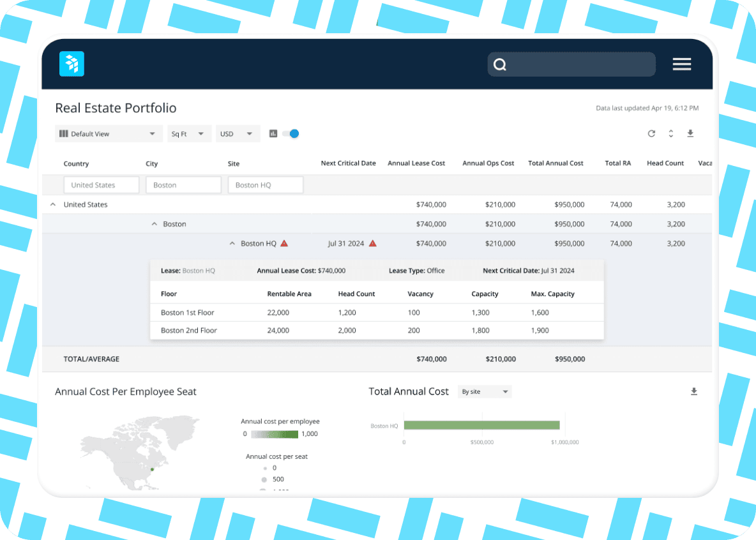
Task: Collapse the United States row
Action: point(52,204)
